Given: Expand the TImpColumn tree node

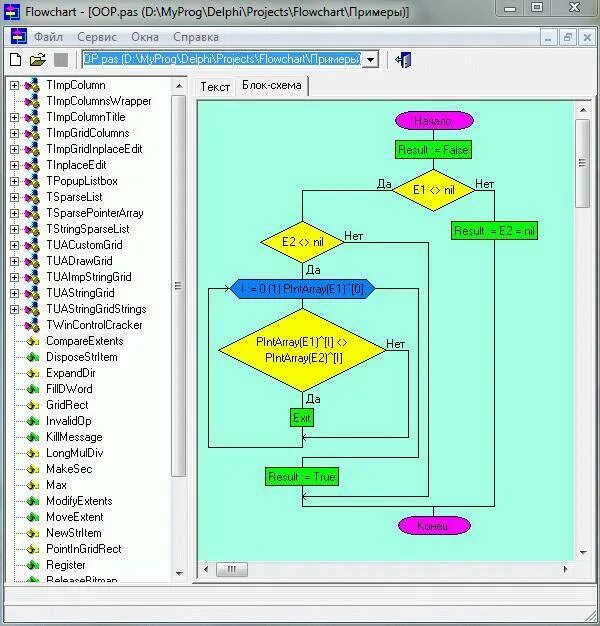Looking at the screenshot, I should 14,85.
